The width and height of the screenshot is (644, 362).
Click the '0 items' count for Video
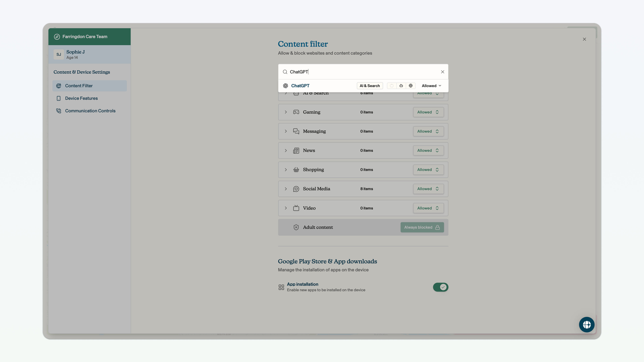(x=366, y=208)
